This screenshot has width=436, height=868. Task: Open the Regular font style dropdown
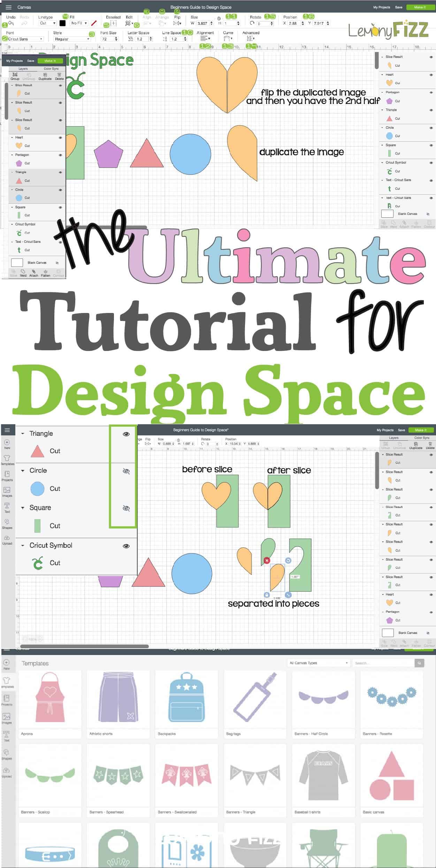point(72,39)
